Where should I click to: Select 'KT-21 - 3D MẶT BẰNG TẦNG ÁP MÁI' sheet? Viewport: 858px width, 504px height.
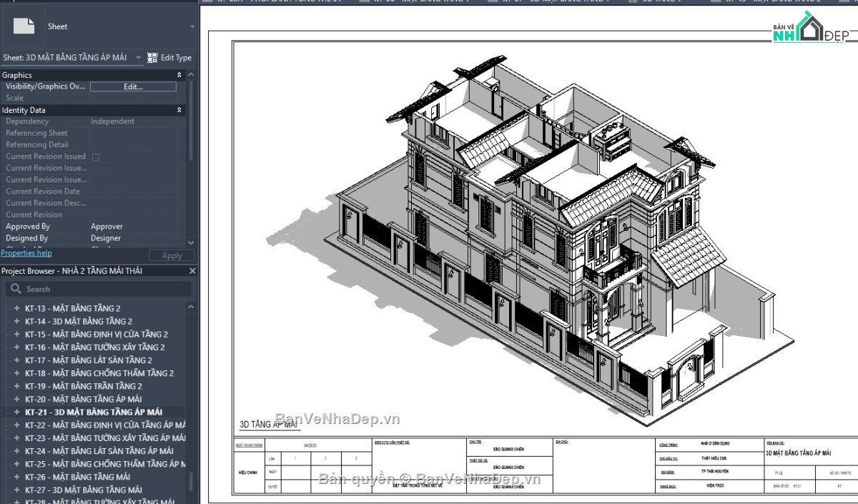[94, 412]
